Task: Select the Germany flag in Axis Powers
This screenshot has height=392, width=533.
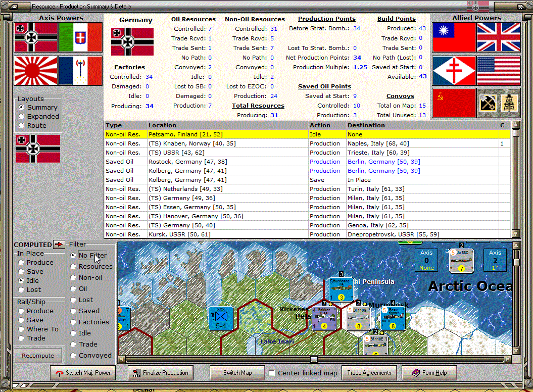Action: 36,37
